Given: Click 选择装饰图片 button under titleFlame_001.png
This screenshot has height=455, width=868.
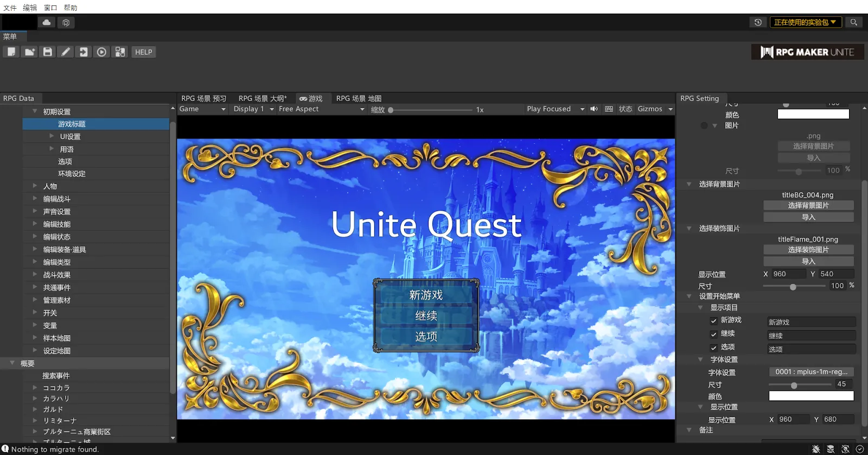Looking at the screenshot, I should 808,250.
